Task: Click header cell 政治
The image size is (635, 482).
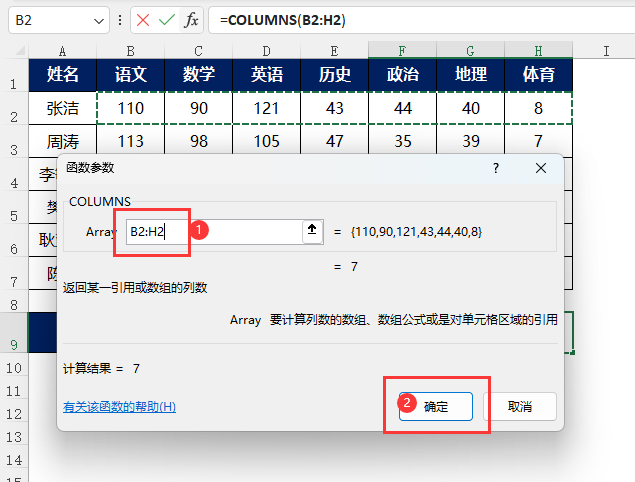Action: [403, 75]
